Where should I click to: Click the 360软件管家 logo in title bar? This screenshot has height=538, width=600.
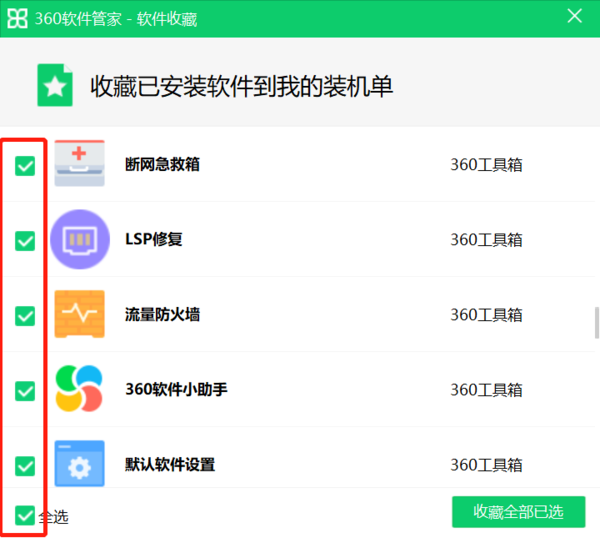[18, 17]
